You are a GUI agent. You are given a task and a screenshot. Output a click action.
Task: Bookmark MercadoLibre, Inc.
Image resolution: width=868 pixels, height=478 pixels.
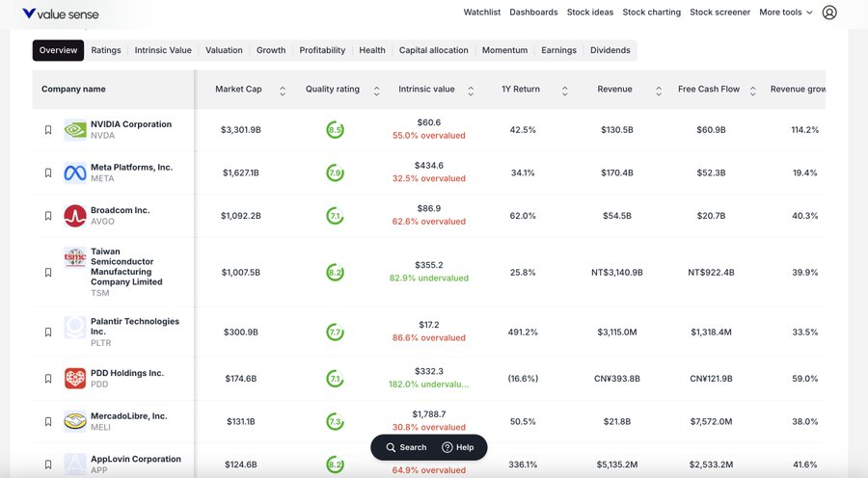pyautogui.click(x=48, y=421)
